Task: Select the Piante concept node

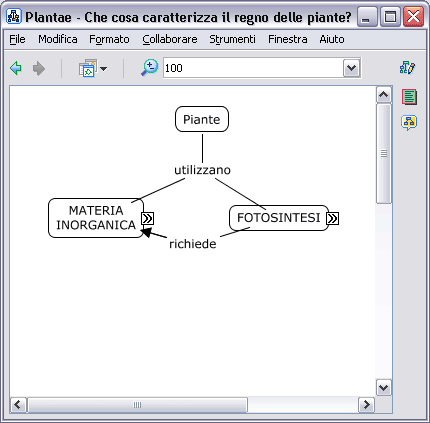Action: tap(202, 119)
